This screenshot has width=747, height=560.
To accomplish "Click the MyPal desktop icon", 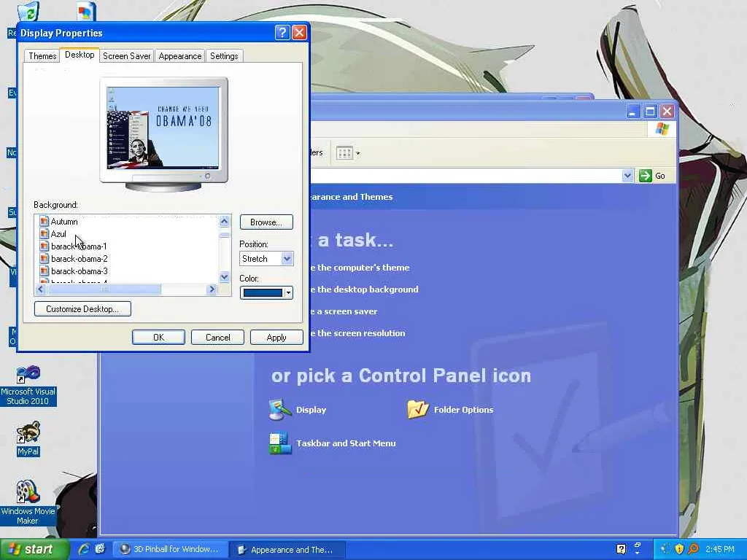I will point(28,438).
